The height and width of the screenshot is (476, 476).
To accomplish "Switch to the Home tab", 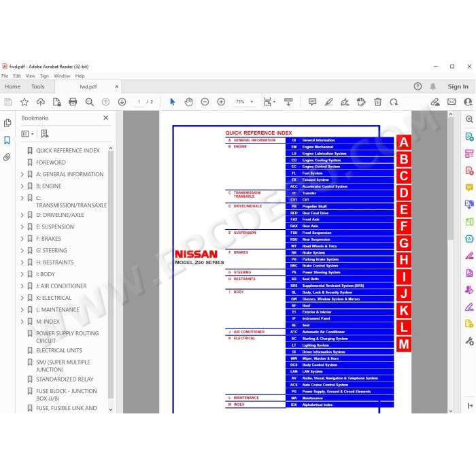I will point(12,86).
